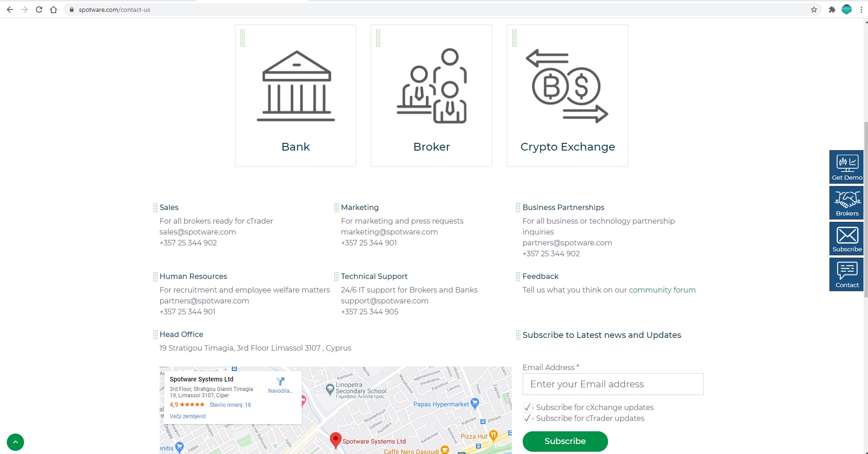The height and width of the screenshot is (454, 868).
Task: Click Spotware Systems Ltd title in map card
Action: pos(201,379)
